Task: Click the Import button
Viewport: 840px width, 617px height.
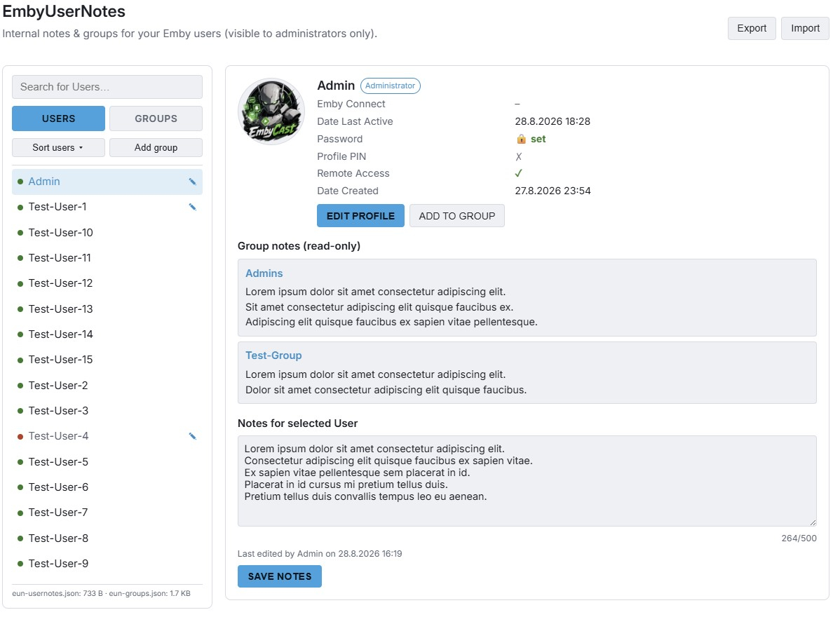Action: (805, 28)
